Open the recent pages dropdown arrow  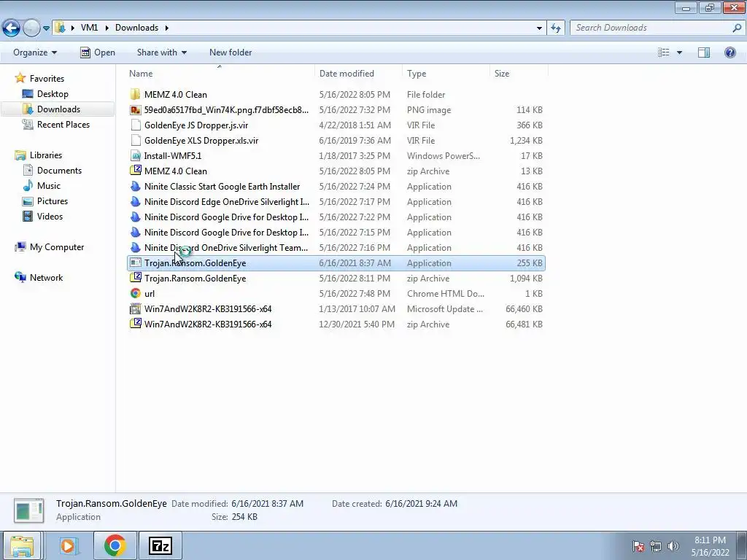click(46, 28)
